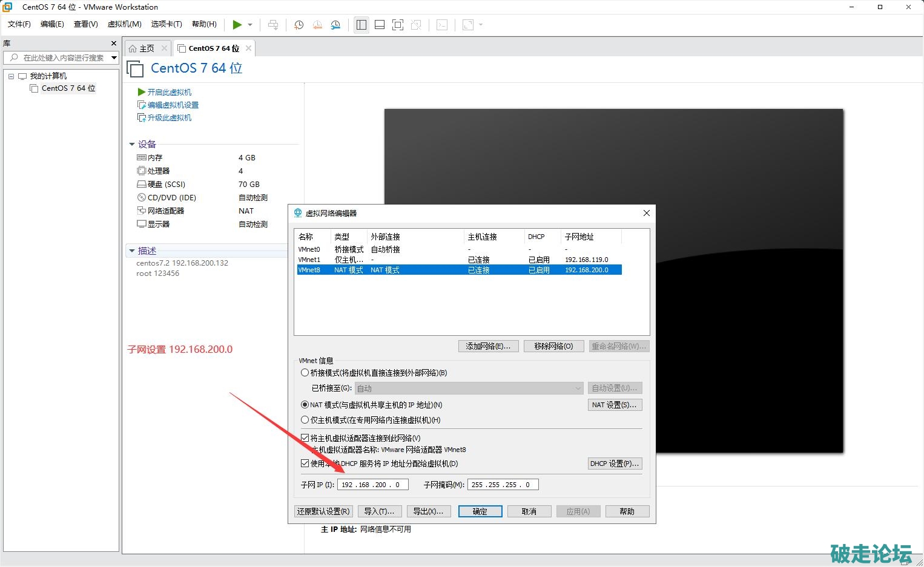Image resolution: width=924 pixels, height=567 pixels.
Task: Select the bridged mode (桥接模式) radio button
Action: point(305,373)
